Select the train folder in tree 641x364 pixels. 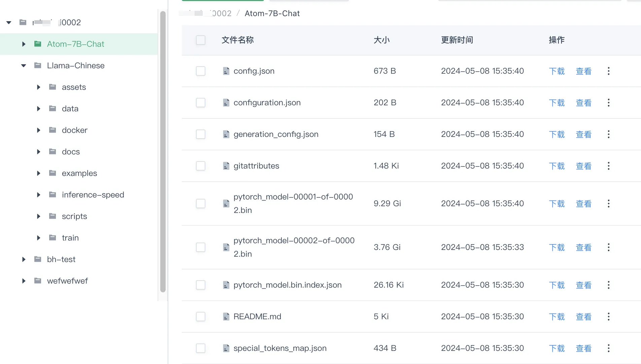click(70, 238)
